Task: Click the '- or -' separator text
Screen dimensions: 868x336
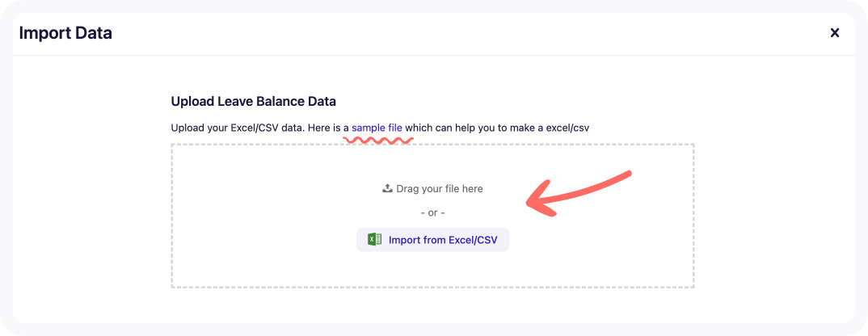Action: point(433,212)
